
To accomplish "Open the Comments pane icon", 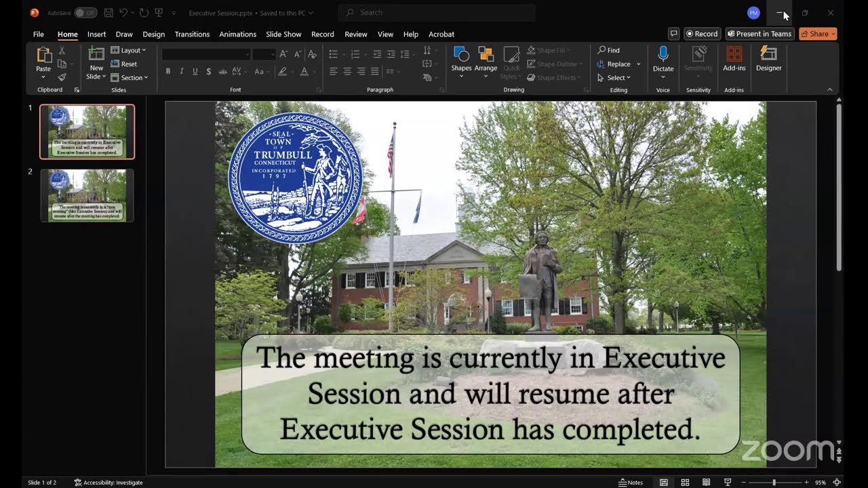I will 673,33.
